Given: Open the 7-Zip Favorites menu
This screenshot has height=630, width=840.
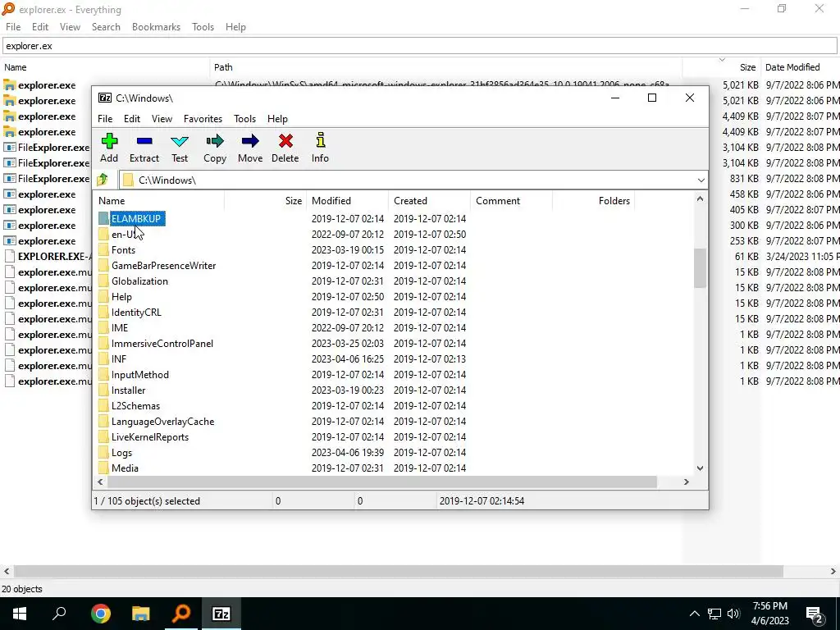Looking at the screenshot, I should click(203, 119).
